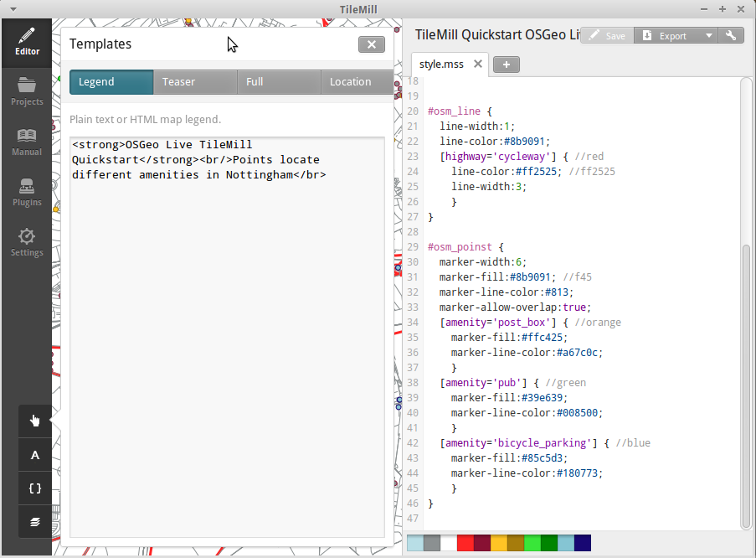Select the Location template tab
Screen dimensions: 756x558
coord(357,81)
